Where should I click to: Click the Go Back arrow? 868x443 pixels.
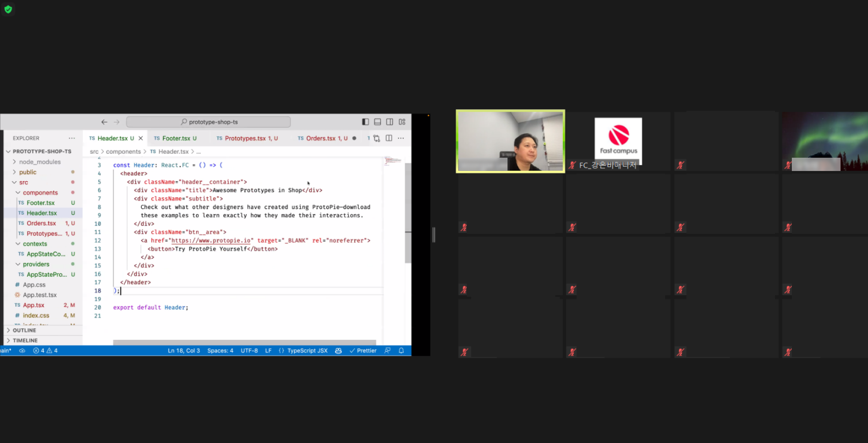[105, 122]
